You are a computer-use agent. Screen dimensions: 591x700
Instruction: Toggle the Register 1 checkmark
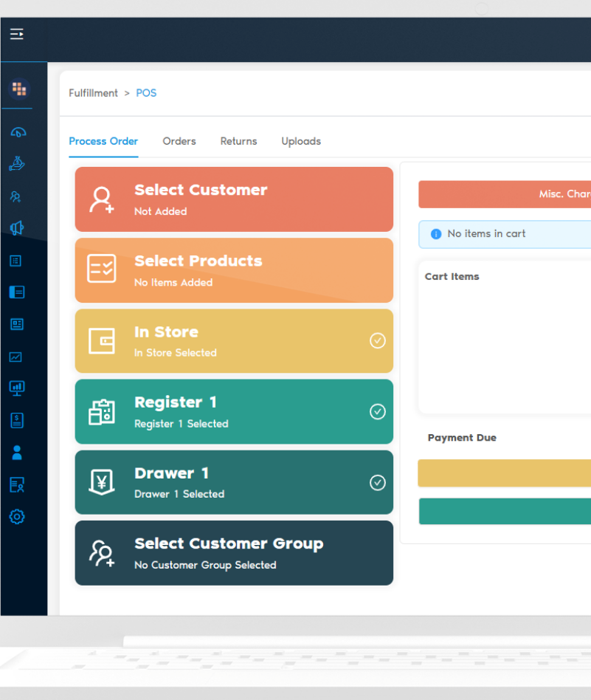[377, 411]
